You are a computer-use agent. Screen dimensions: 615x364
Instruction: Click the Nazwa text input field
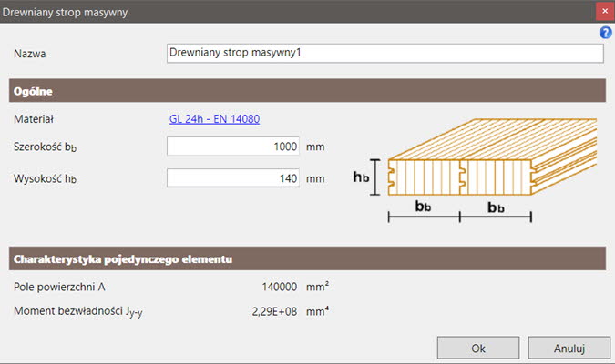[x=384, y=53]
